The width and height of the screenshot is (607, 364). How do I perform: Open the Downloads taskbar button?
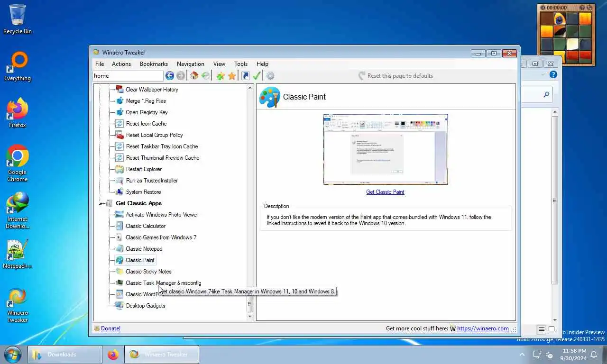click(64, 354)
